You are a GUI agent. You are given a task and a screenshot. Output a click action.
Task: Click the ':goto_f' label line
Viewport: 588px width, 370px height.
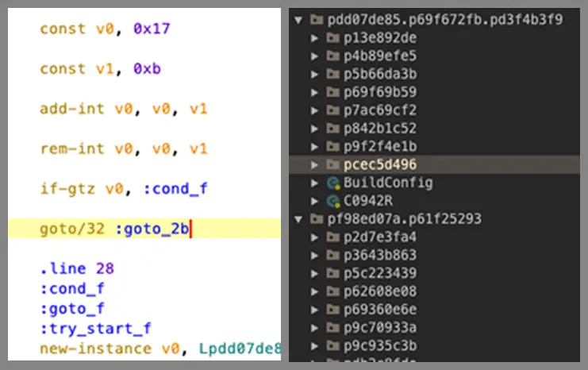coord(72,309)
